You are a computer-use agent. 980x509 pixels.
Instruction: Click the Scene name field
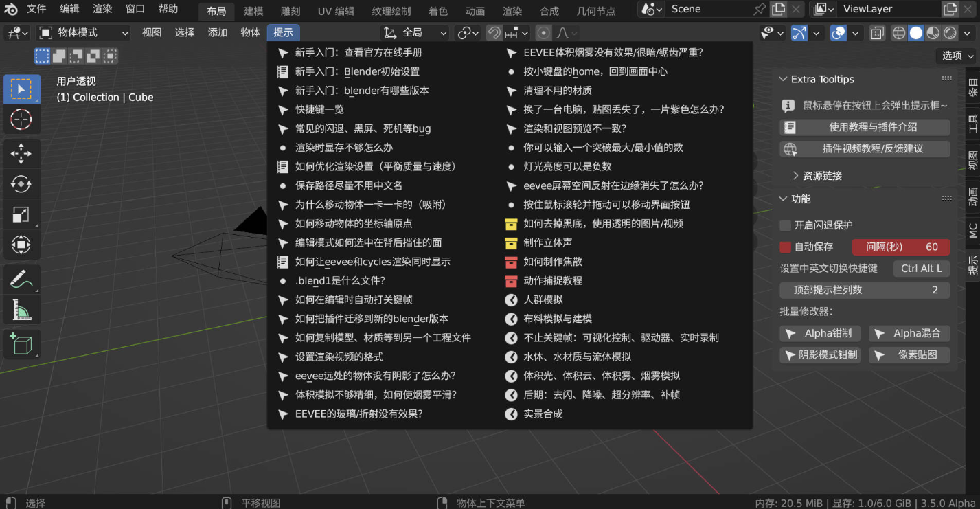tap(707, 9)
